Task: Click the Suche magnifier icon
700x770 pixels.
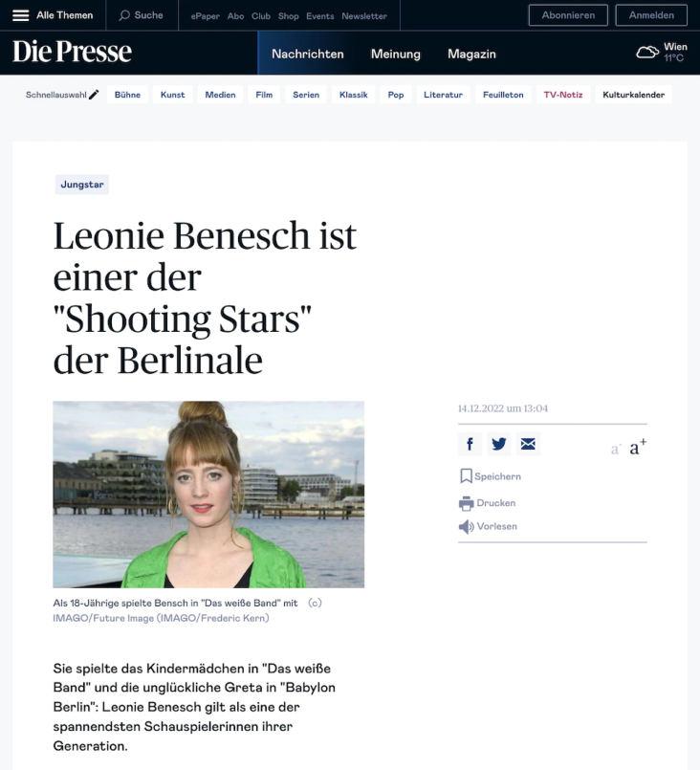Action: (x=124, y=15)
